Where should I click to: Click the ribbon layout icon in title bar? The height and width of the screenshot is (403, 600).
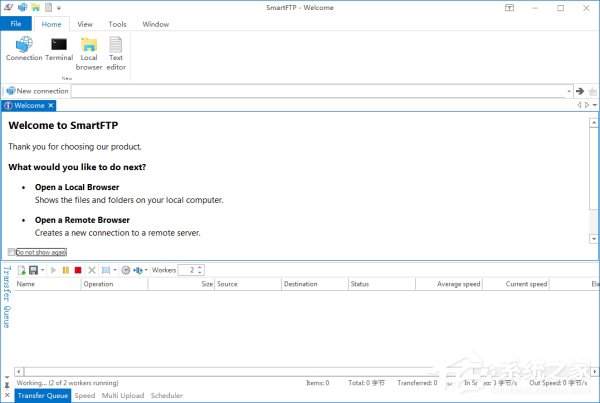(x=509, y=8)
